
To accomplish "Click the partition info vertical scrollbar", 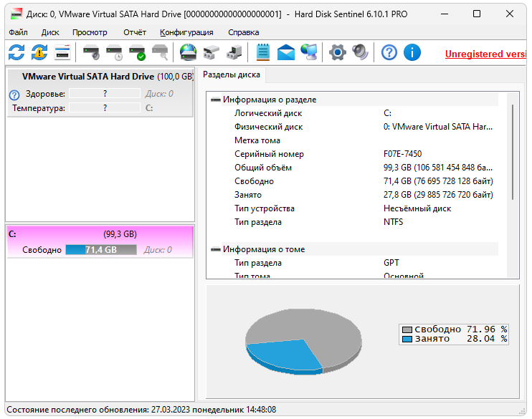I will click(x=512, y=152).
